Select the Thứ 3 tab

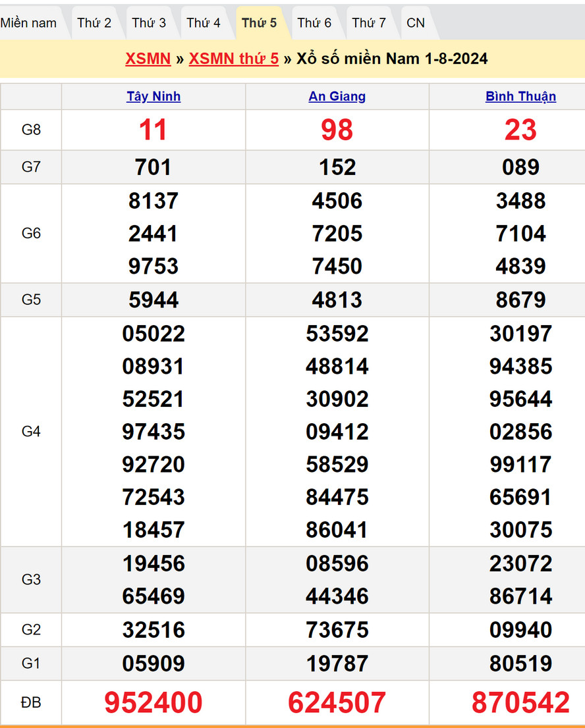pyautogui.click(x=149, y=23)
